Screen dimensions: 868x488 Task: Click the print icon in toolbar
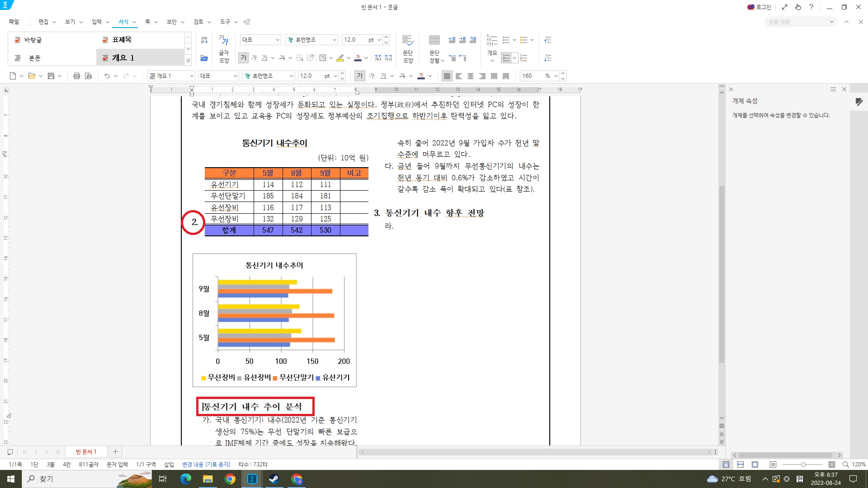[76, 76]
